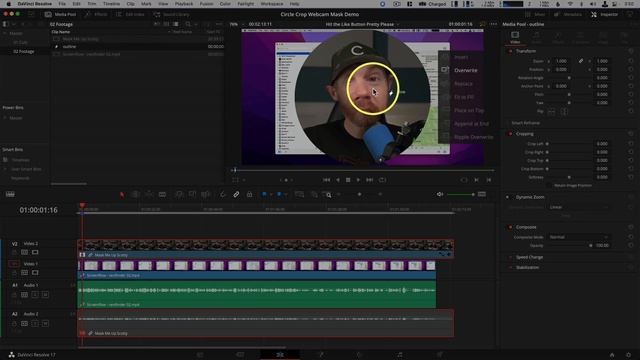Open the Effects library panel
This screenshot has height=360, width=640.
96,14
